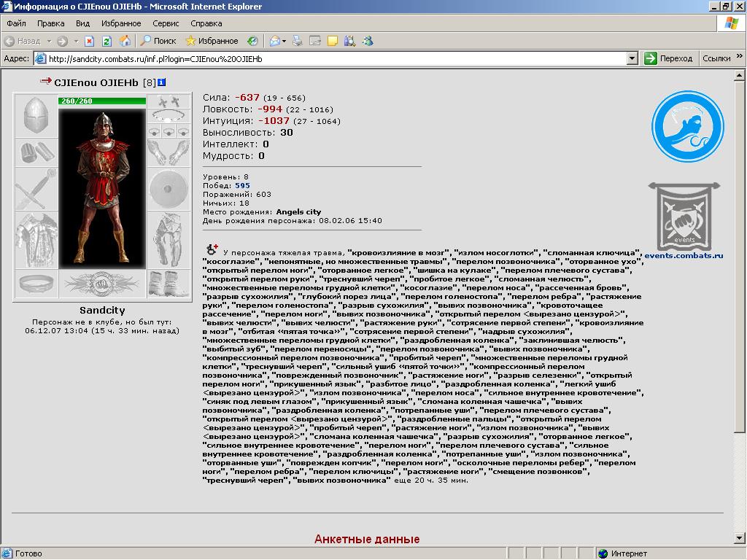This screenshot has width=747, height=560.
Task: Select the necklace equipment slot
Action: [x=169, y=116]
